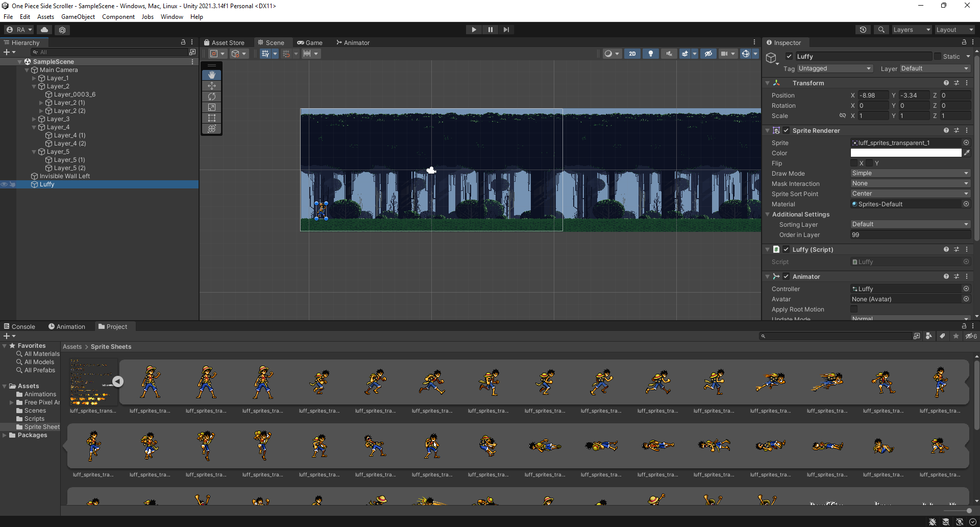Select the Move tool

click(x=212, y=86)
